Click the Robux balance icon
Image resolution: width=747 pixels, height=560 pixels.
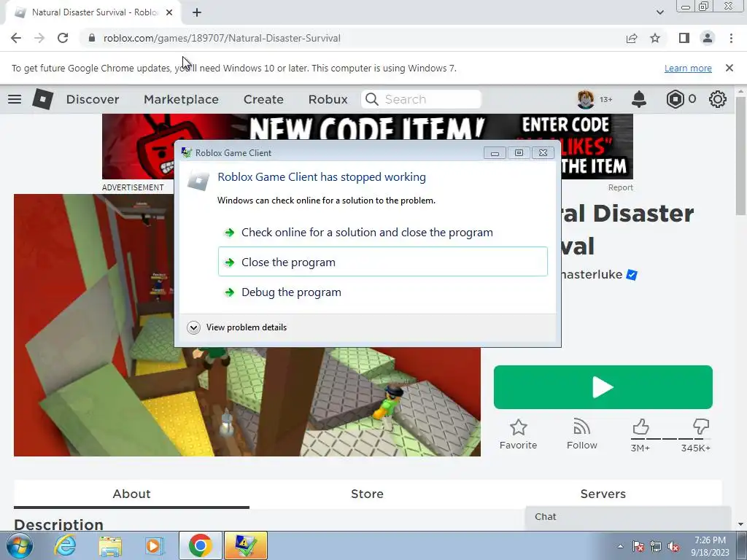click(675, 99)
